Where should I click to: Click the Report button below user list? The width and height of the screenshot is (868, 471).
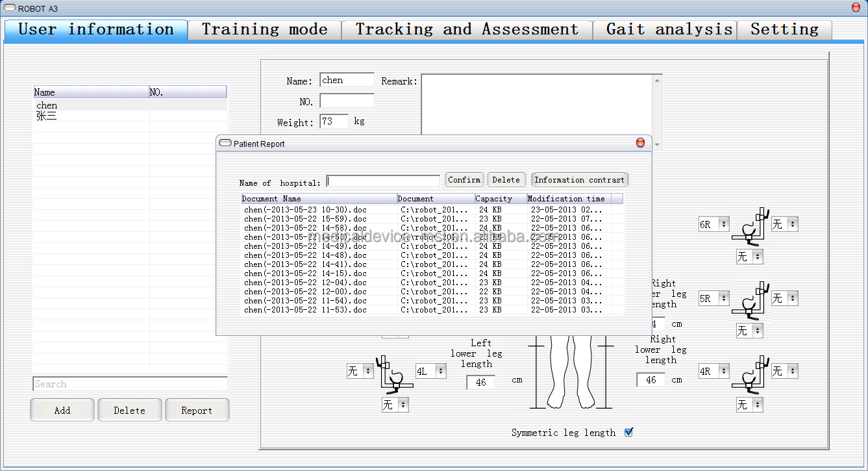[197, 411]
